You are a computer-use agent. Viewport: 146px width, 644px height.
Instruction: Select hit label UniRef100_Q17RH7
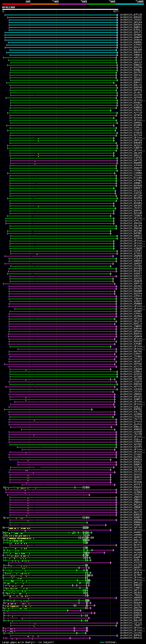(x=131, y=575)
